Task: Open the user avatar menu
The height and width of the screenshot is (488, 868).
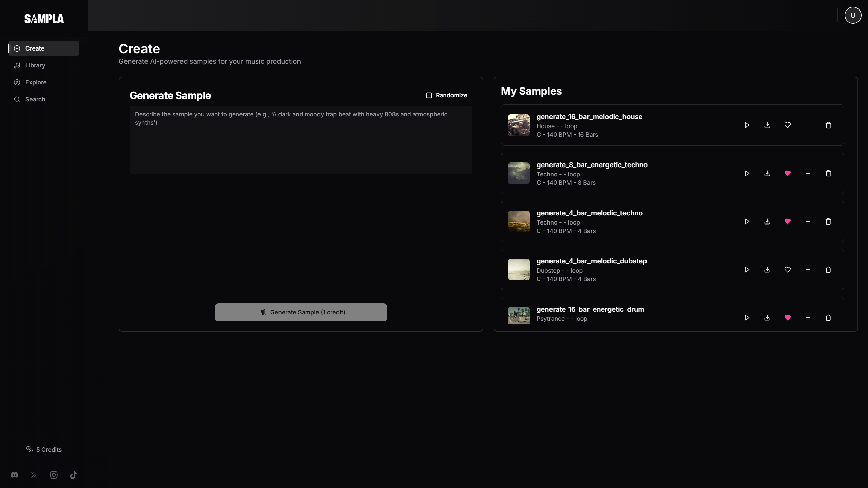Action: click(852, 15)
